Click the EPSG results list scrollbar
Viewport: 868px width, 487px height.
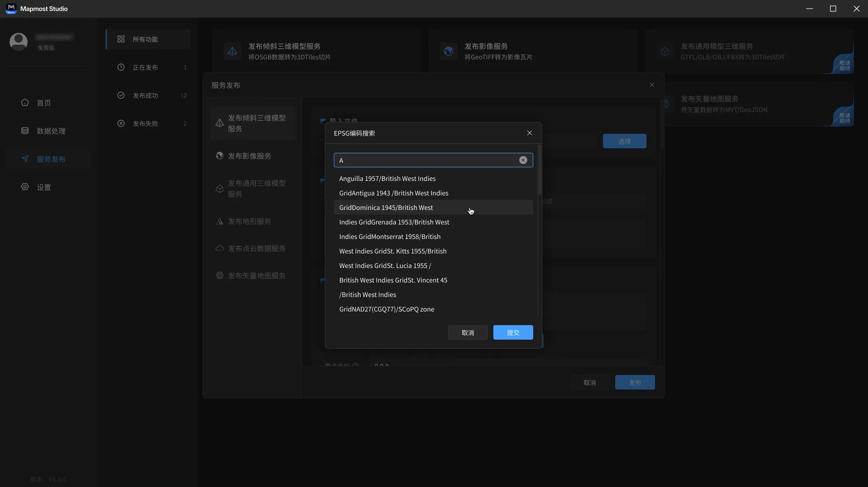point(539,170)
